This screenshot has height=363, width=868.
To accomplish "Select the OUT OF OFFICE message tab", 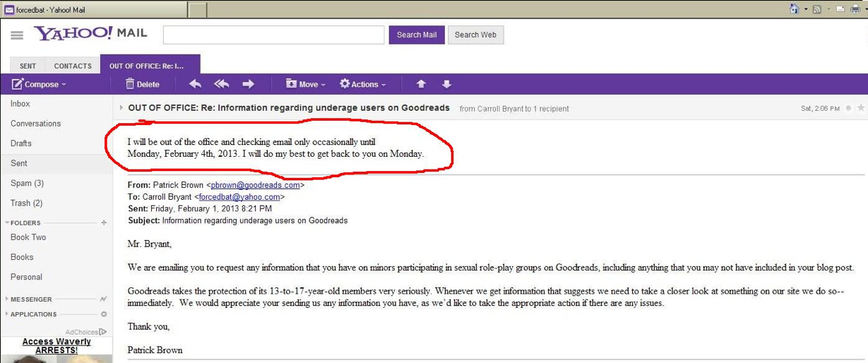I will tap(150, 64).
